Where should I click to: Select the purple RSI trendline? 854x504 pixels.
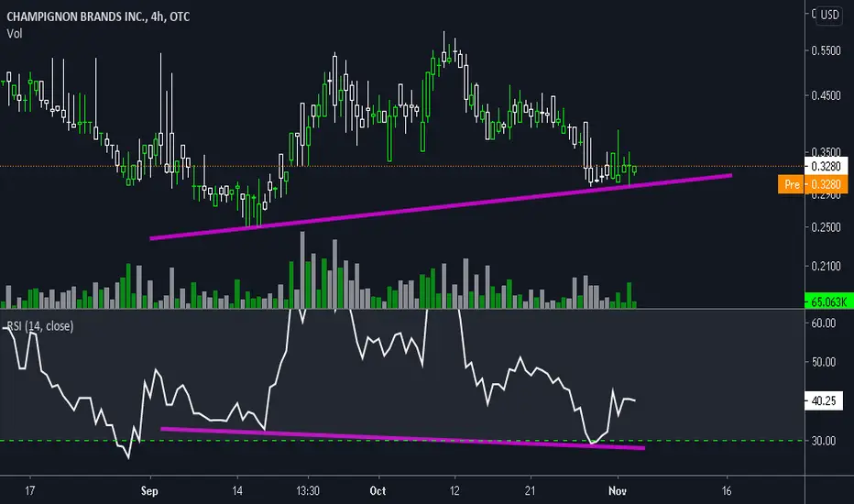[403, 438]
